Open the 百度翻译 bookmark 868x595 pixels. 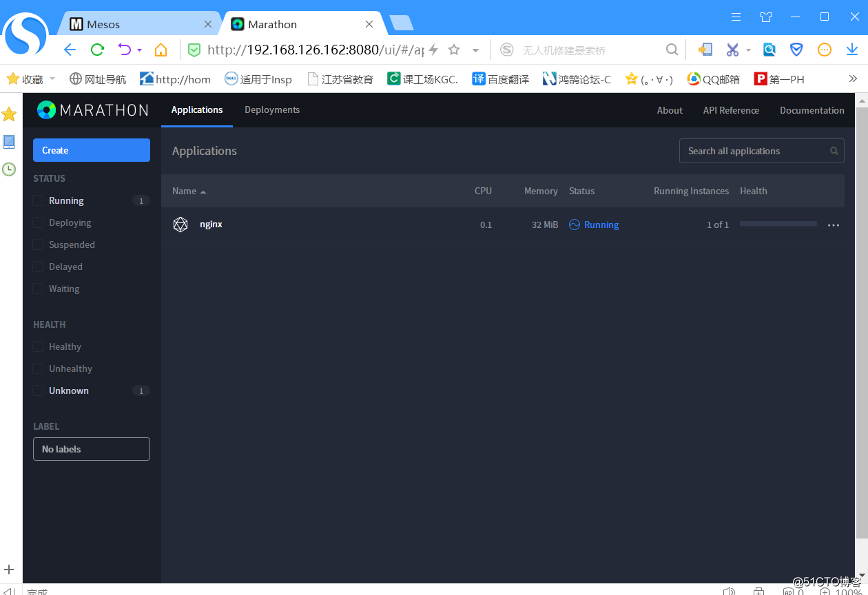(x=501, y=79)
